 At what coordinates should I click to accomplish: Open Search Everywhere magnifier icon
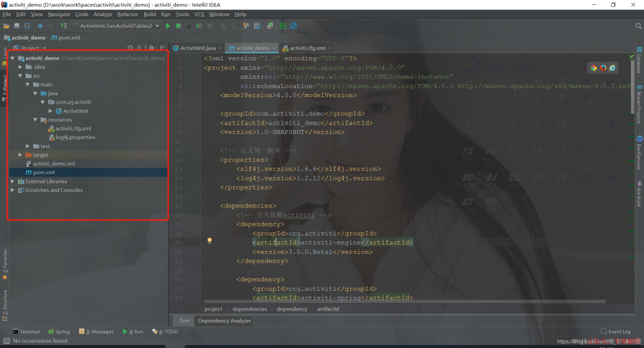point(638,26)
